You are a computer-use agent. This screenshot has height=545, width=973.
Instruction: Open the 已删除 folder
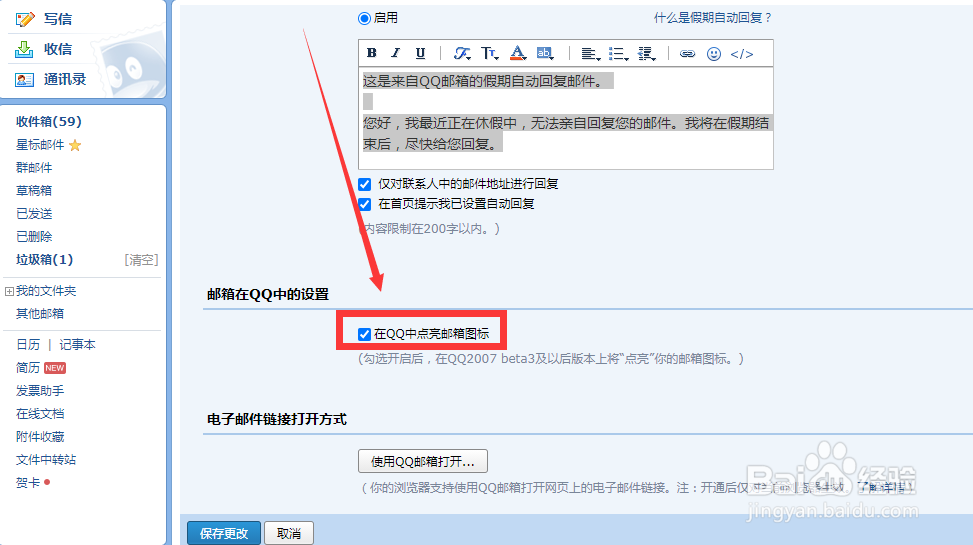tap(34, 236)
